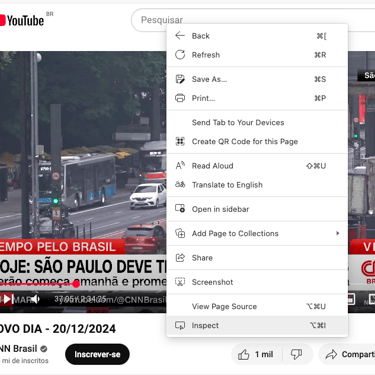Click the Save As disk icon
The height and width of the screenshot is (375, 375).
click(180, 79)
